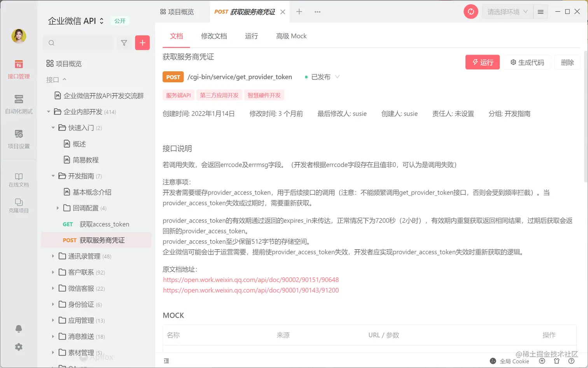Screen dimensions: 588x368
Task: Select the GET 获取access_token endpoint
Action: (96, 224)
